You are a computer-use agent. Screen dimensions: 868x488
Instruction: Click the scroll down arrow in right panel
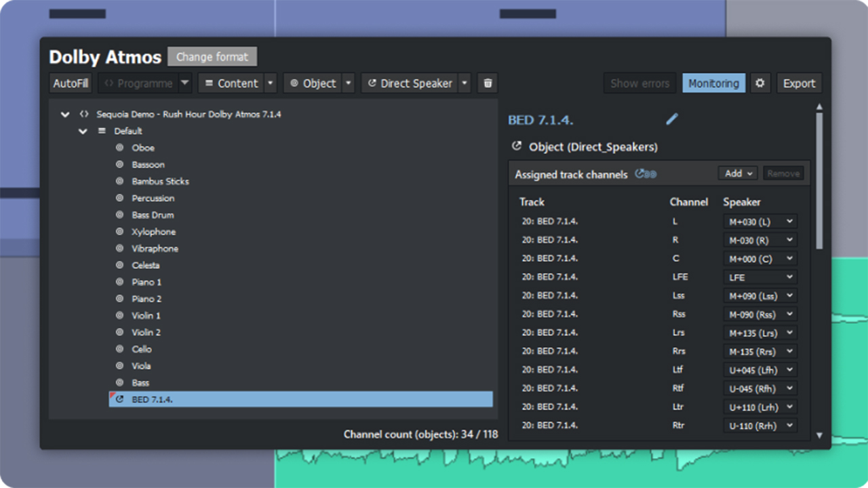(x=819, y=435)
